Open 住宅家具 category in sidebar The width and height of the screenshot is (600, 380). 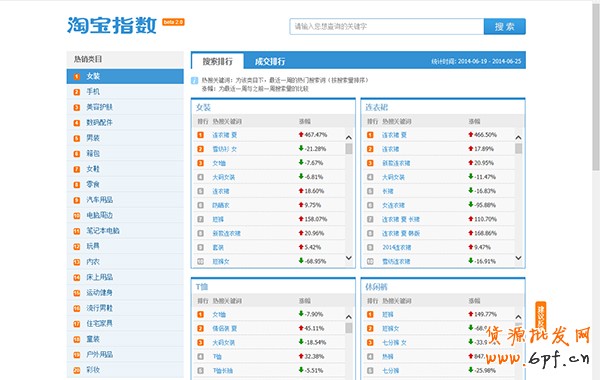[x=125, y=323]
